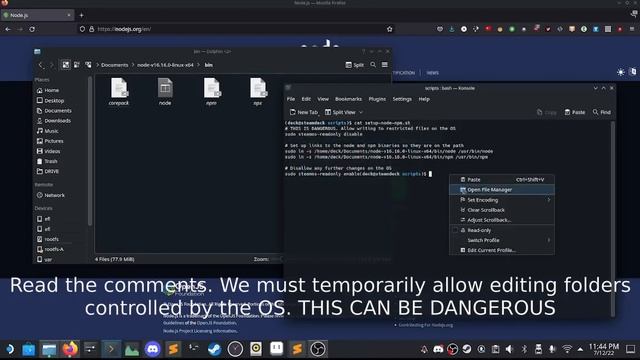Image resolution: width=640 pixels, height=360 pixels.
Task: Choose Open File Manager from context menu
Action: (x=502, y=190)
